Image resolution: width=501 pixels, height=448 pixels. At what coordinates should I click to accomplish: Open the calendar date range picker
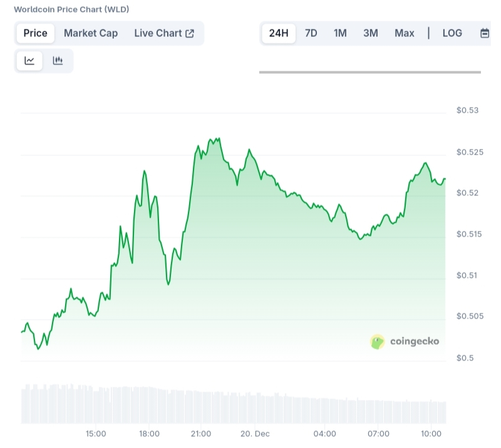click(485, 33)
